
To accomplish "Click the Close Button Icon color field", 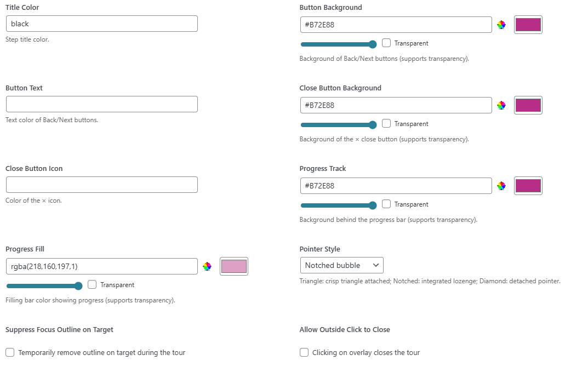I will click(101, 185).
